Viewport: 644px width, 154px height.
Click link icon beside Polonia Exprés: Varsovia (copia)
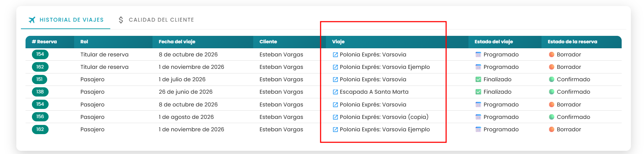point(335,117)
